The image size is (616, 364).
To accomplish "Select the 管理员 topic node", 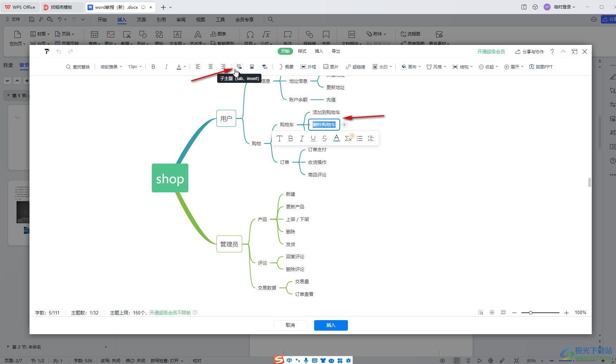I will point(229,244).
